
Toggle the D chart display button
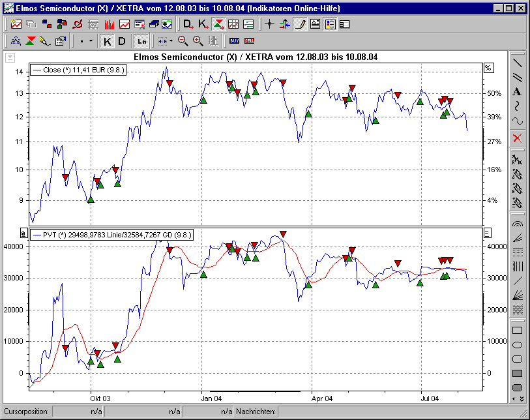(x=122, y=40)
